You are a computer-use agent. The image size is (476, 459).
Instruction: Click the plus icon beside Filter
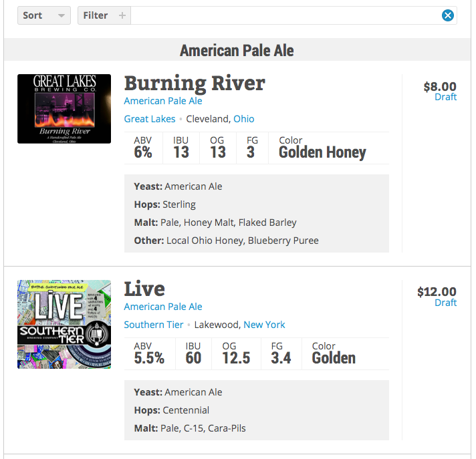point(122,15)
